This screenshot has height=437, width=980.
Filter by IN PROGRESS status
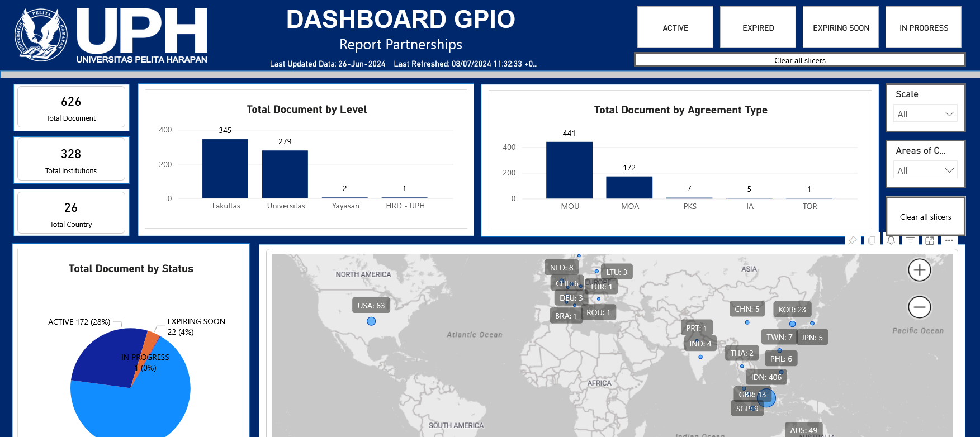[924, 27]
